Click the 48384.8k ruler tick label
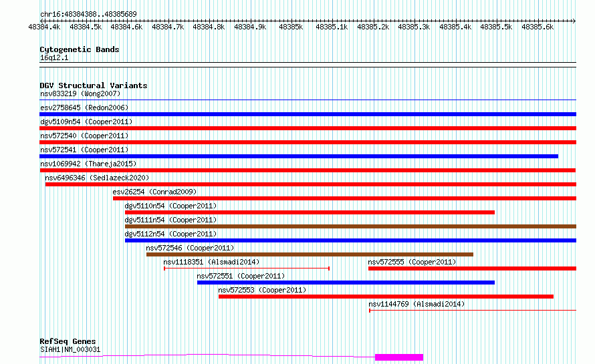The width and height of the screenshot is (595, 364). pos(209,27)
